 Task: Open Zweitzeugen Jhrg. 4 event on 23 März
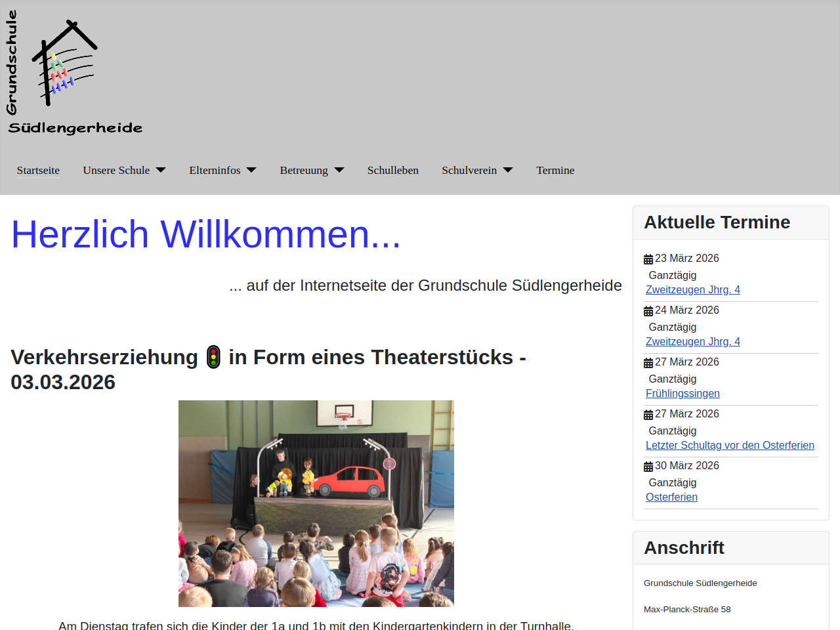692,289
